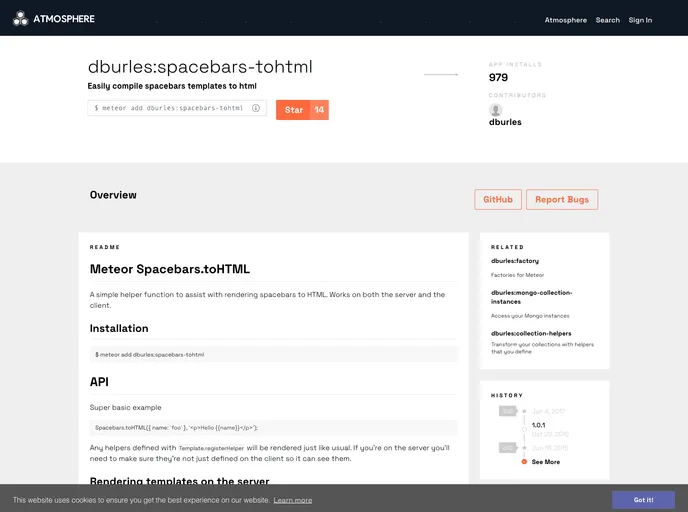Viewport: 688px width, 512px height.
Task: Click the Atmosphere logo icon
Action: coord(20,18)
